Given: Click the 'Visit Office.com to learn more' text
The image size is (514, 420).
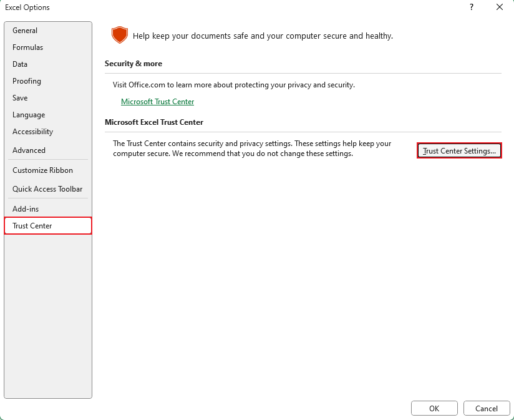Looking at the screenshot, I should click(x=234, y=85).
